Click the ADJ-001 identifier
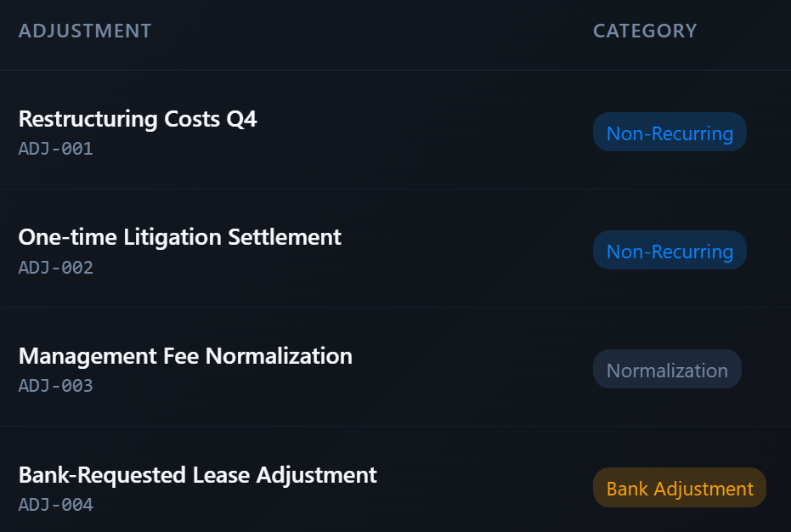This screenshot has height=532, width=791. coord(55,149)
